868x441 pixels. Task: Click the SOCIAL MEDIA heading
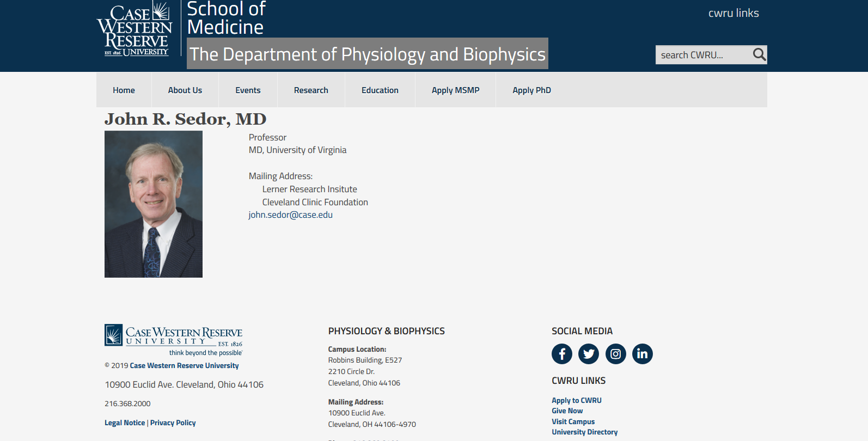tap(582, 331)
